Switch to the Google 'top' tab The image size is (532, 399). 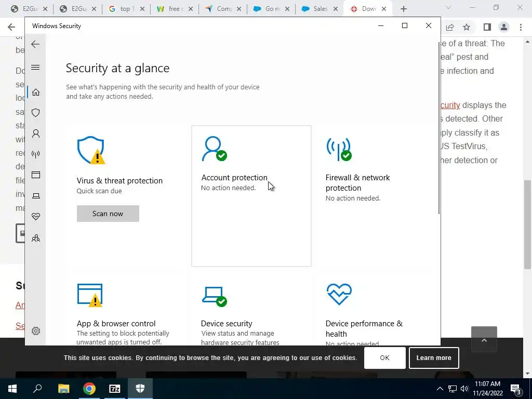pos(126,9)
